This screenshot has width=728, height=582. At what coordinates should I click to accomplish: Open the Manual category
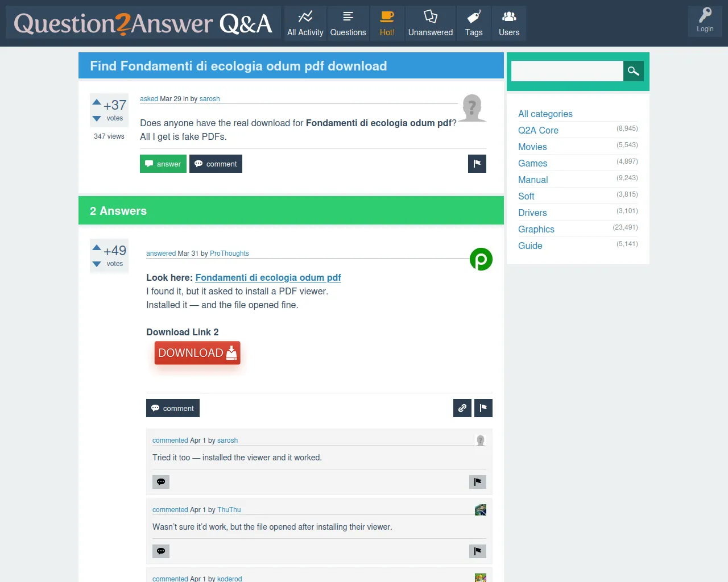(533, 180)
